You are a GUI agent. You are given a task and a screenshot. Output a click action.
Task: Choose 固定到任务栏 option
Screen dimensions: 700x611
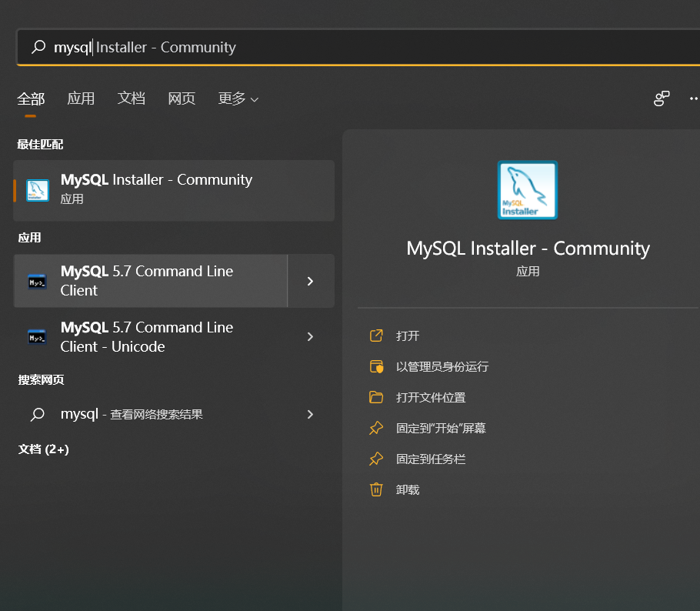(431, 459)
